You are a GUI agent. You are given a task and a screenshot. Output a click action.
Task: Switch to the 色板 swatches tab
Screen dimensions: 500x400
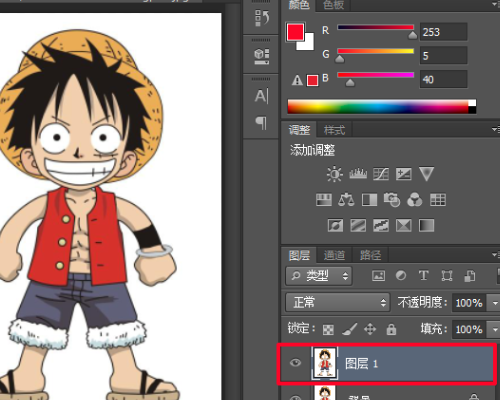coord(334,5)
